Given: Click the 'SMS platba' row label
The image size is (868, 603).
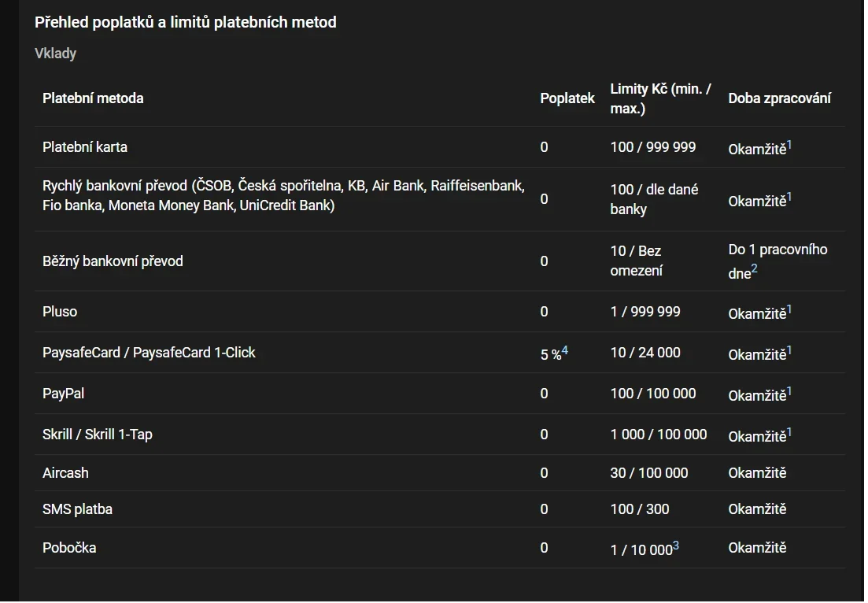Looking at the screenshot, I should (x=77, y=509).
